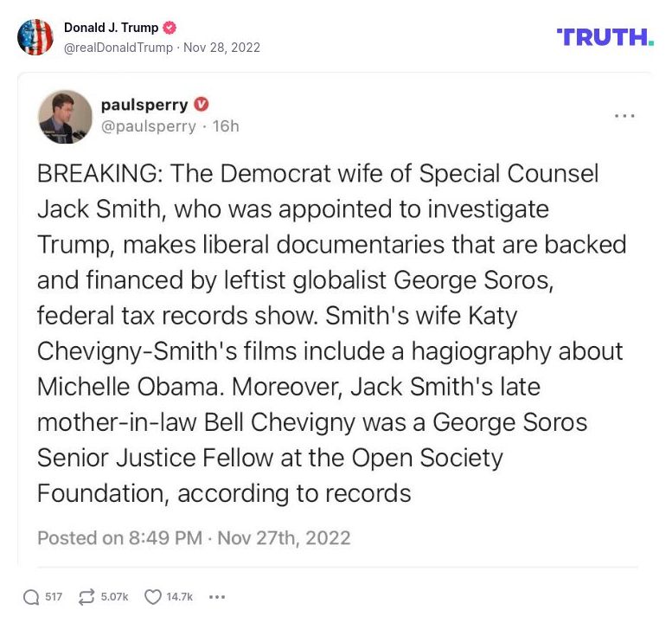
Task: Click the ReTruth arrows icon
Action: (x=86, y=597)
